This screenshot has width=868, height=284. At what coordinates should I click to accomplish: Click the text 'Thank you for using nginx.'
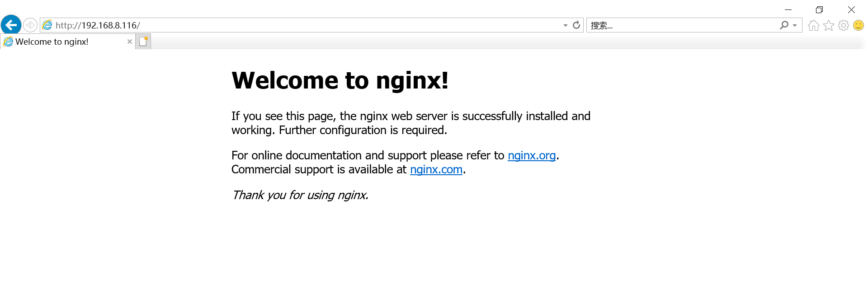pos(300,195)
